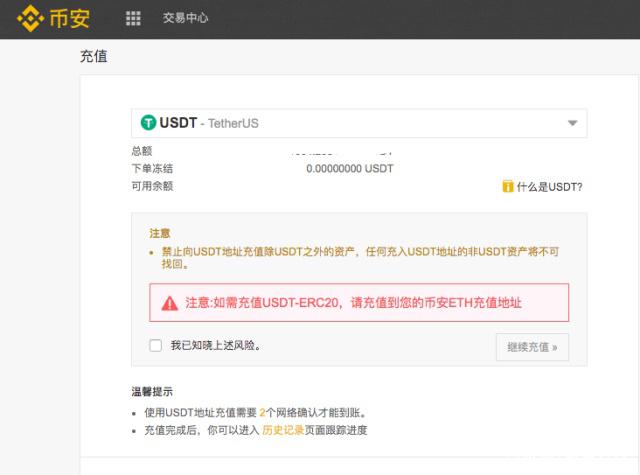Image resolution: width=640 pixels, height=475 pixels.
Task: Click the 总额 label
Action: (x=142, y=151)
